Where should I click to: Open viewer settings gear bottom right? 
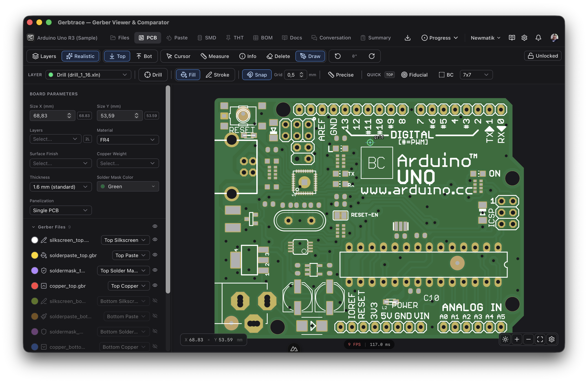pos(551,339)
